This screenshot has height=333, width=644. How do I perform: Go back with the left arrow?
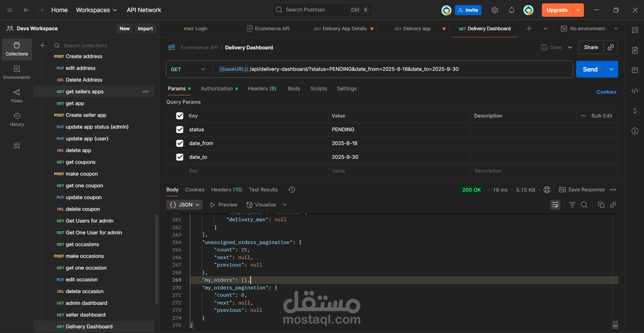pyautogui.click(x=26, y=10)
